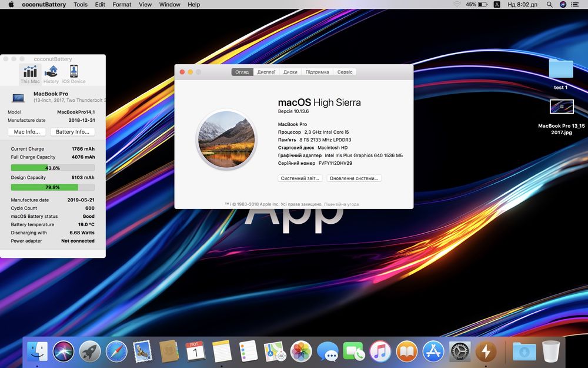Open Photos in the Dock
The image size is (588, 368).
tap(300, 352)
